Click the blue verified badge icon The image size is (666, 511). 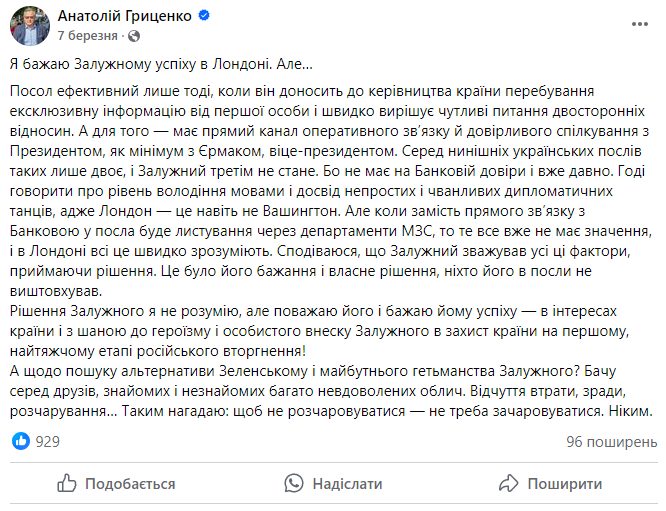pyautogui.click(x=204, y=17)
